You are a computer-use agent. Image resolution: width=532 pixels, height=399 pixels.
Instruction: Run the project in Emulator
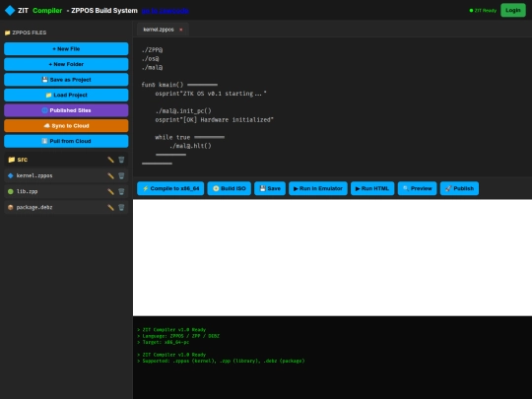(x=318, y=188)
